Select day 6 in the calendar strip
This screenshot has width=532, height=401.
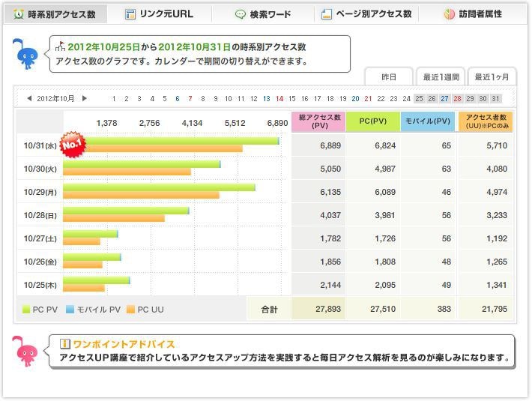click(178, 99)
